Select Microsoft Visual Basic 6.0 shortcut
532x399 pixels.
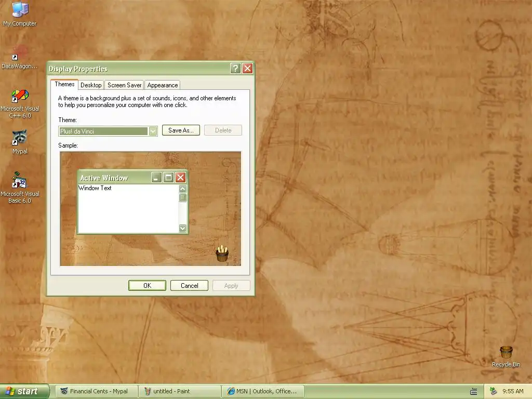[x=20, y=188]
